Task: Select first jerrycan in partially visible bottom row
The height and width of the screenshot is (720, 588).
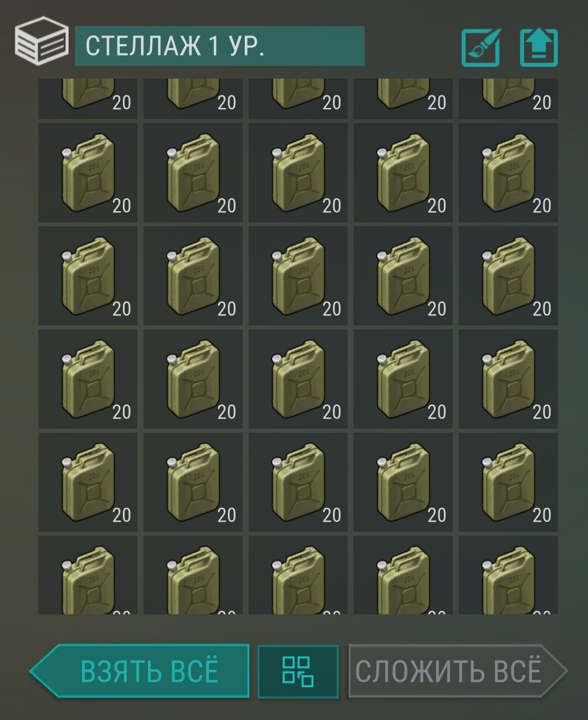Action: [88, 575]
